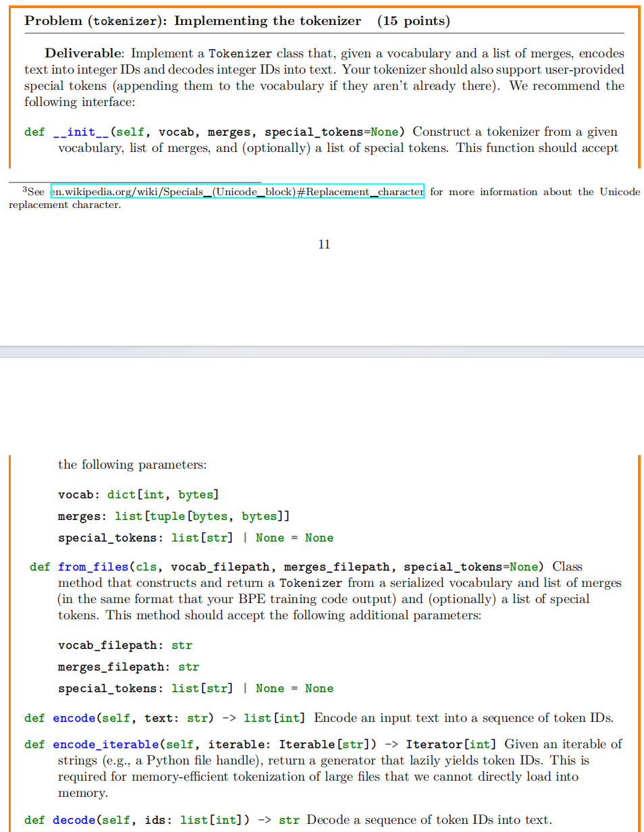Click the "from_files" function name
Screen dimensions: 644x832
tap(93, 567)
